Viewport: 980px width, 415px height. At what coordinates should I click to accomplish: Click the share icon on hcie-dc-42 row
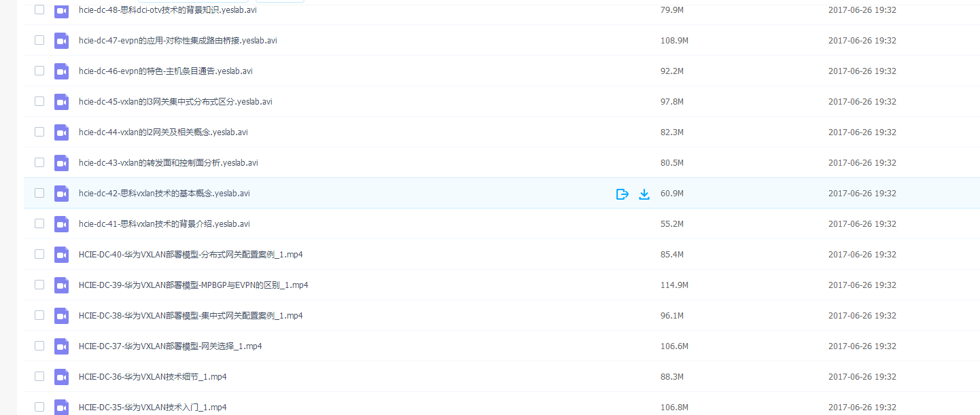click(x=622, y=194)
